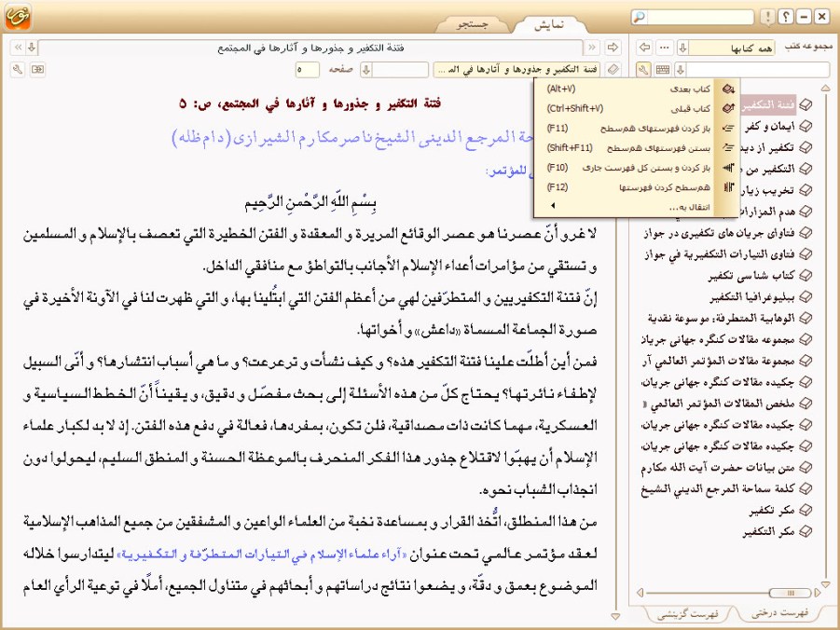This screenshot has width=840, height=630.
Task: Show the on-screen keyboard icon
Action: coord(663,69)
